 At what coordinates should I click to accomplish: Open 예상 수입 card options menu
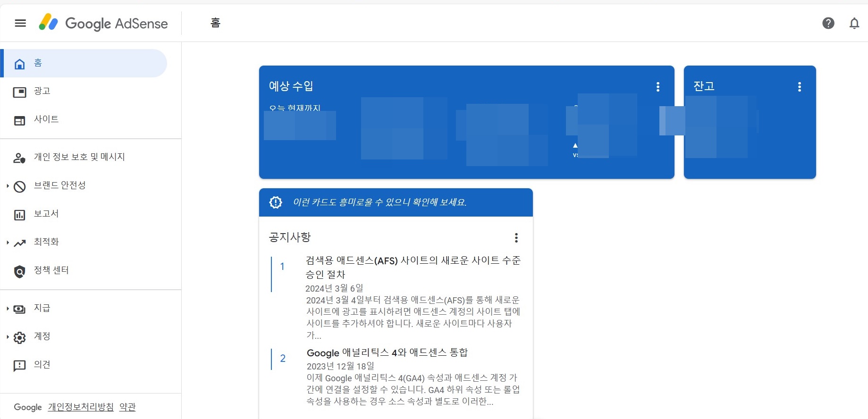click(658, 87)
